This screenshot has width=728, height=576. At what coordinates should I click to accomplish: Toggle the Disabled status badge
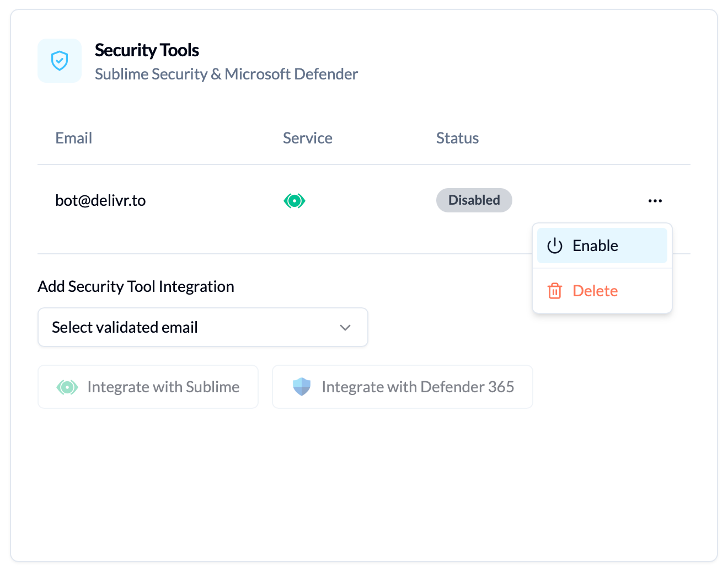[x=474, y=200]
